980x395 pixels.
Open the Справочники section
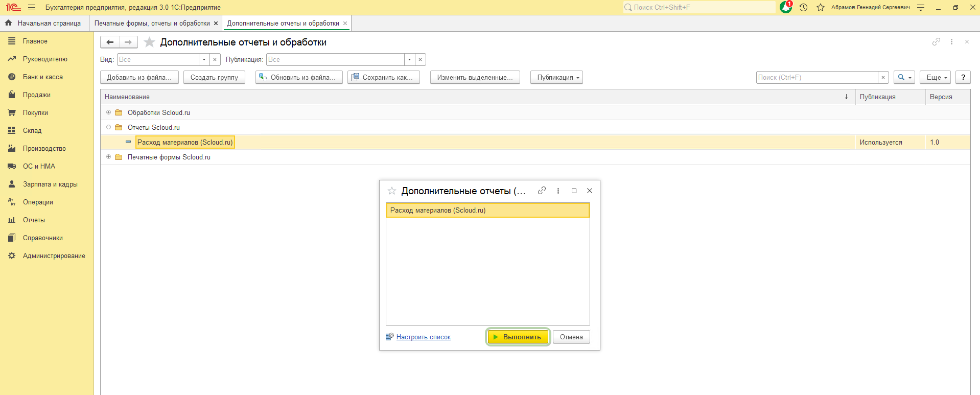(x=46, y=238)
